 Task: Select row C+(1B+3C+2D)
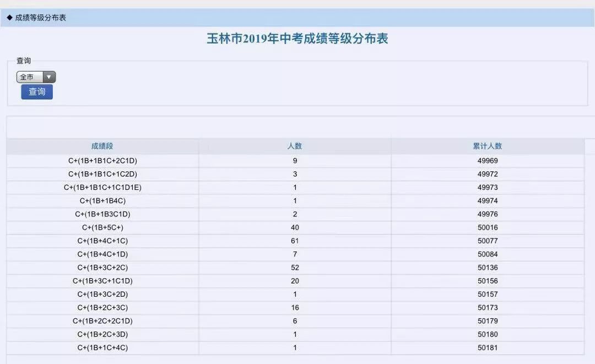pyautogui.click(x=295, y=294)
